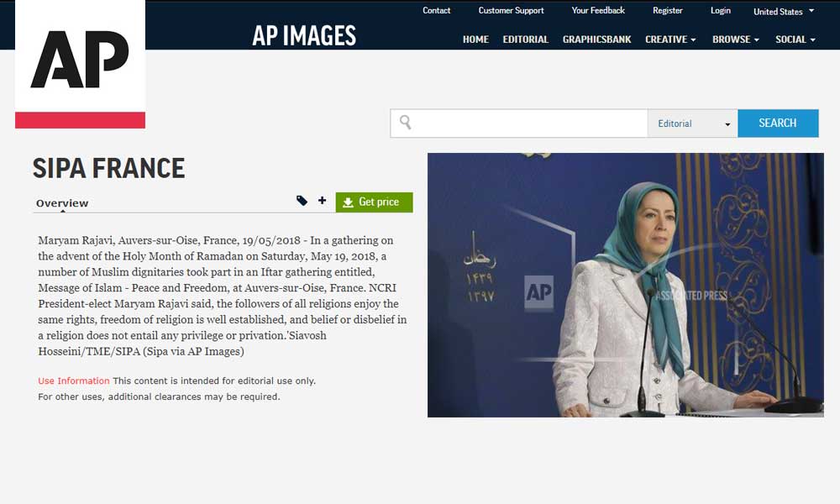Click the Use Information label
This screenshot has width=840, height=504.
(x=73, y=381)
